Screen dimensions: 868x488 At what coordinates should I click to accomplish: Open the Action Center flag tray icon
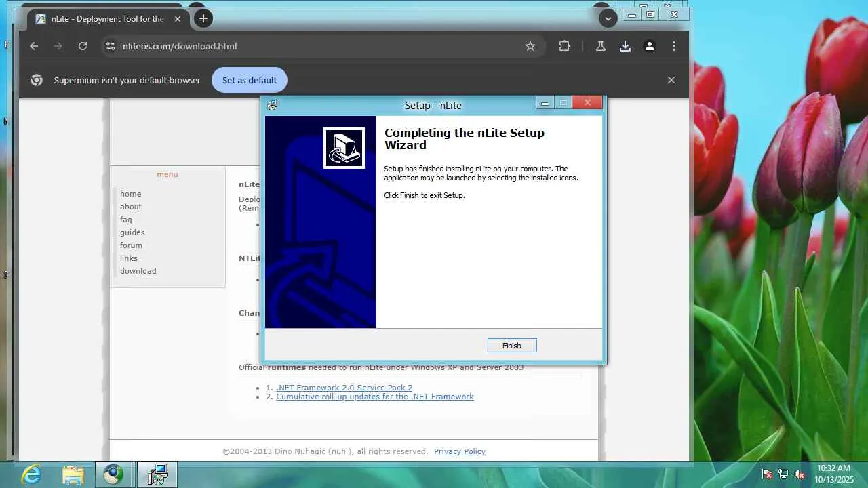point(768,474)
